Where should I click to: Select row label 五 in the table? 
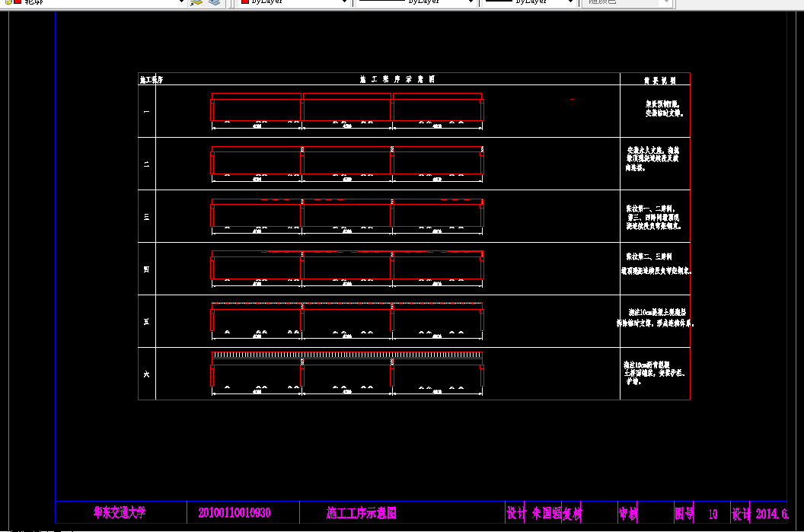147,321
